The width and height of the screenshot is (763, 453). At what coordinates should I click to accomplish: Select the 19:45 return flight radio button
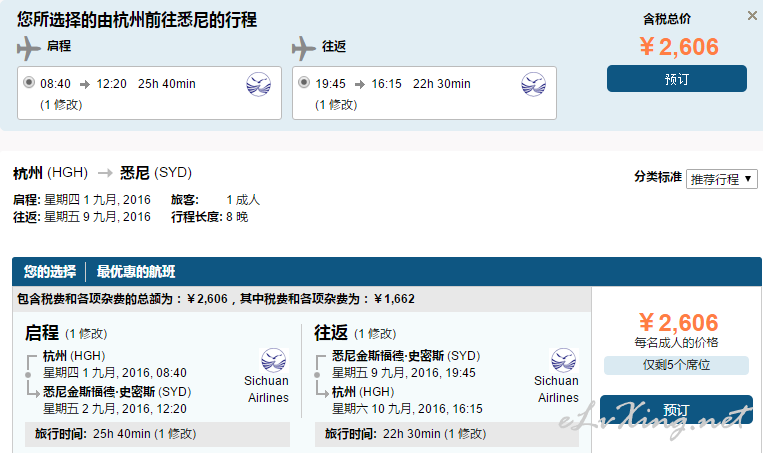tap(304, 82)
